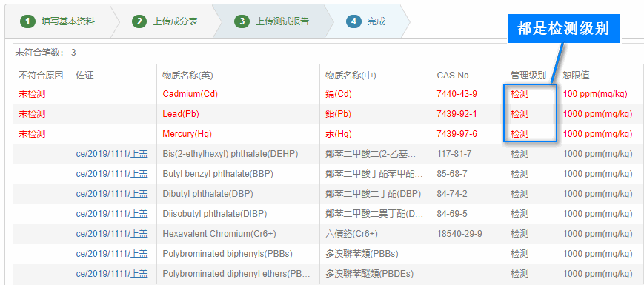Click the 都是检测级别 blue callout label
The width and height of the screenshot is (644, 285).
click(x=564, y=28)
